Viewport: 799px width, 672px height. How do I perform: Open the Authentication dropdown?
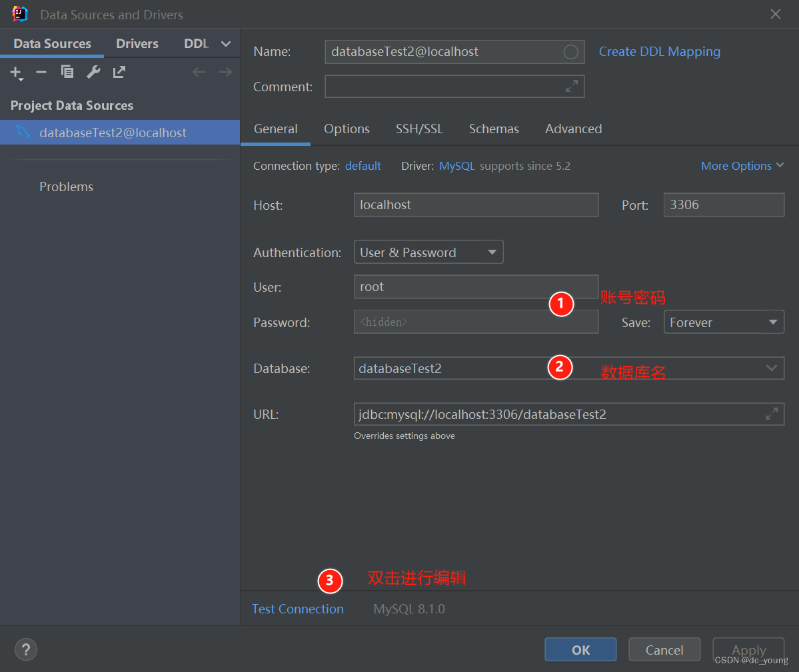click(428, 252)
